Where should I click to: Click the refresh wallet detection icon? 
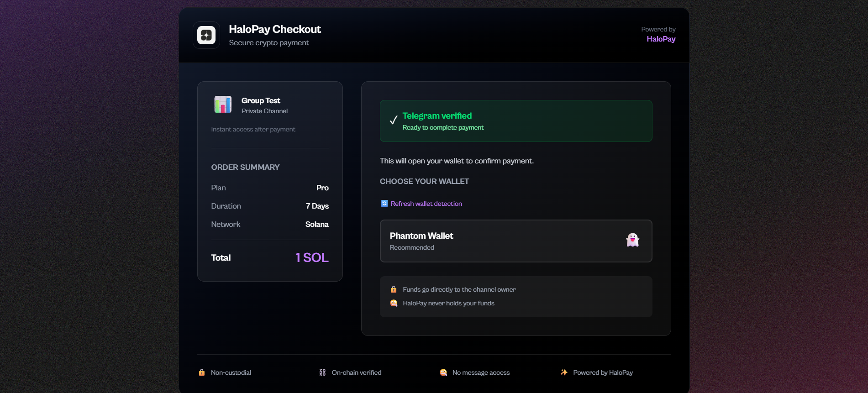click(x=384, y=204)
